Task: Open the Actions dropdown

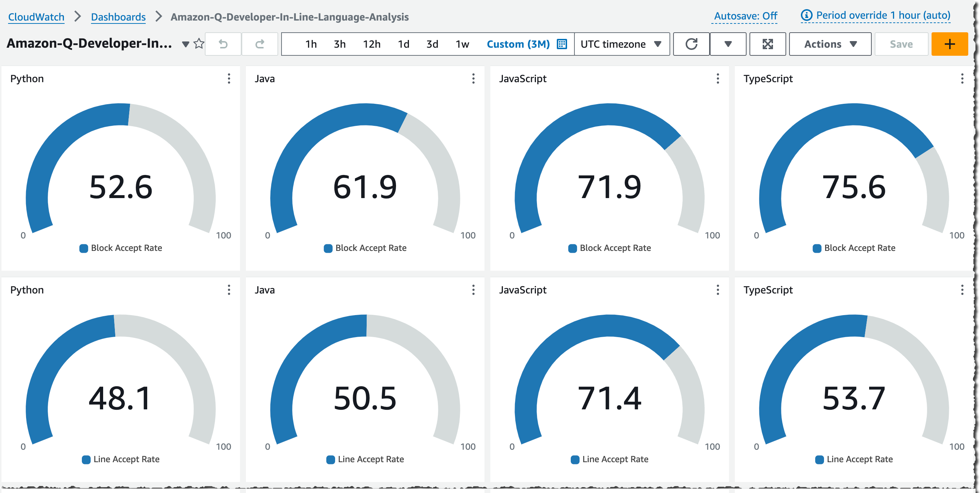Action: pyautogui.click(x=830, y=44)
